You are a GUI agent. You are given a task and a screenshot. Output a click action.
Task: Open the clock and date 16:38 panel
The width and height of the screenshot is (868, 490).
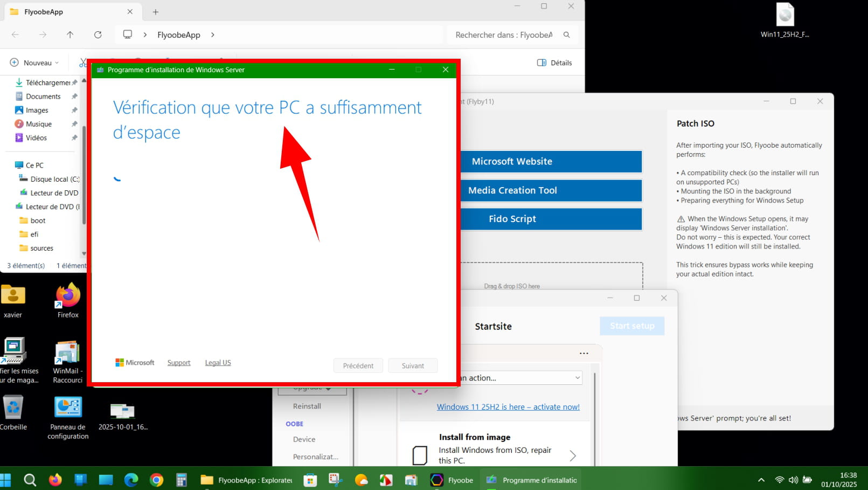[x=838, y=480]
